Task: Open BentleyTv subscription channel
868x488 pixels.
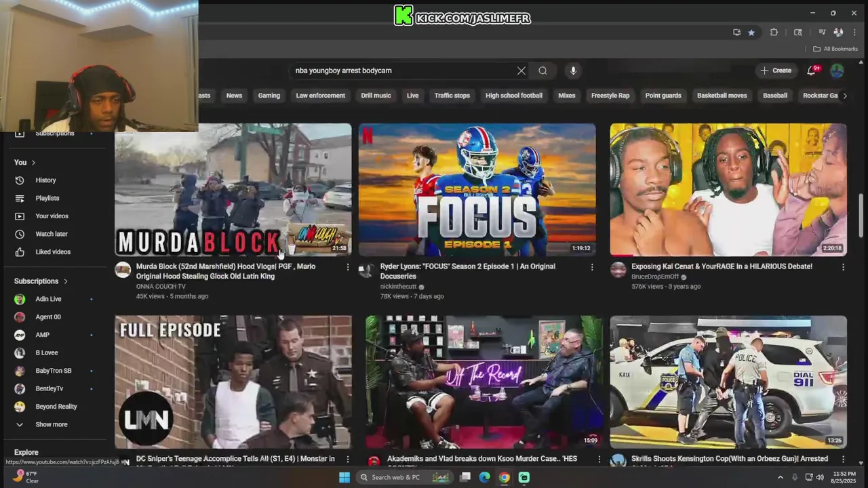Action: tap(49, 389)
